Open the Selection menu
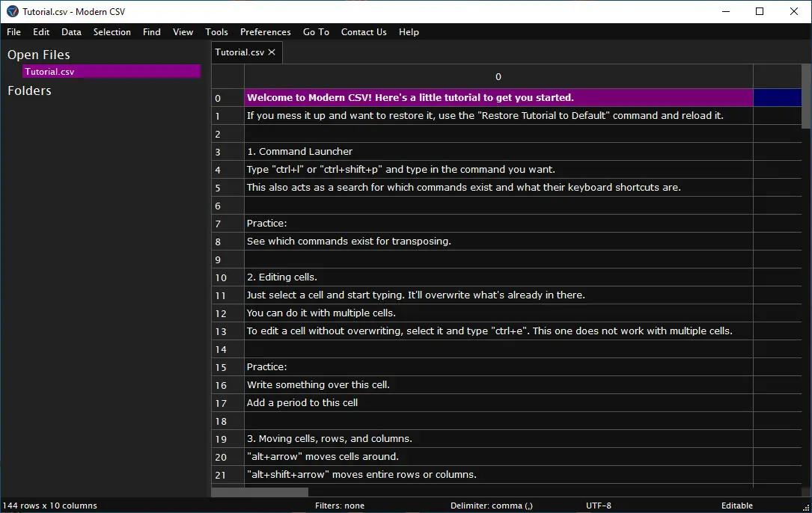The width and height of the screenshot is (812, 513). (x=112, y=32)
